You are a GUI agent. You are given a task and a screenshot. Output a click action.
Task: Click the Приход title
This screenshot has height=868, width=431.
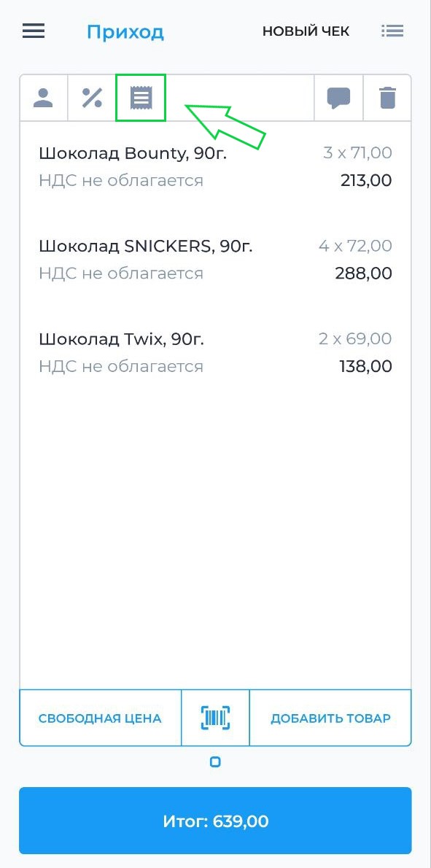point(125,31)
